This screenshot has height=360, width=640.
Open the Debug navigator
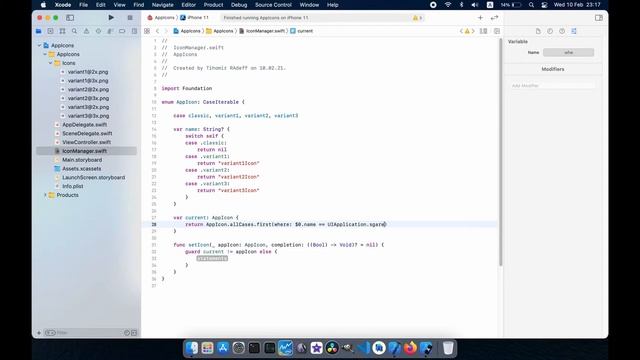click(110, 31)
